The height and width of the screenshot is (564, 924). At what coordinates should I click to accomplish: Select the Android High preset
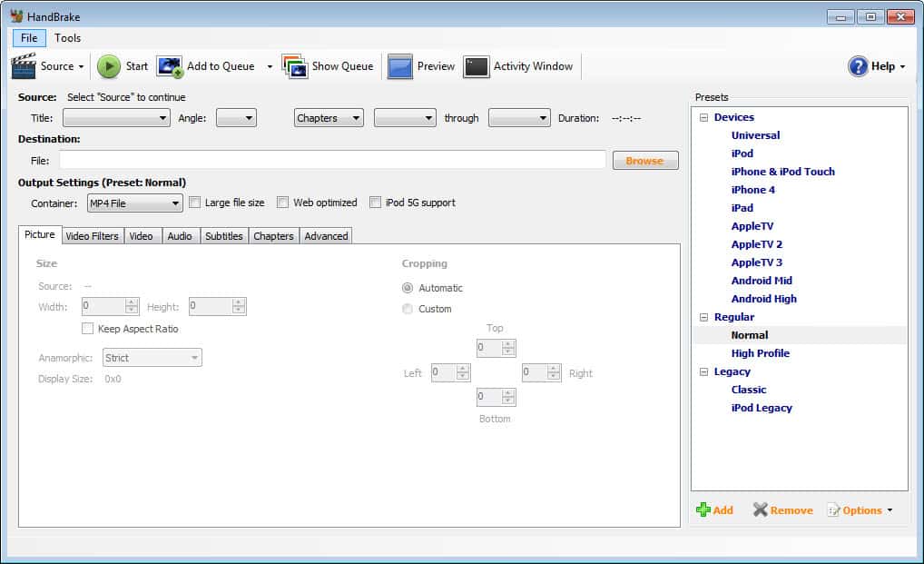click(x=763, y=300)
